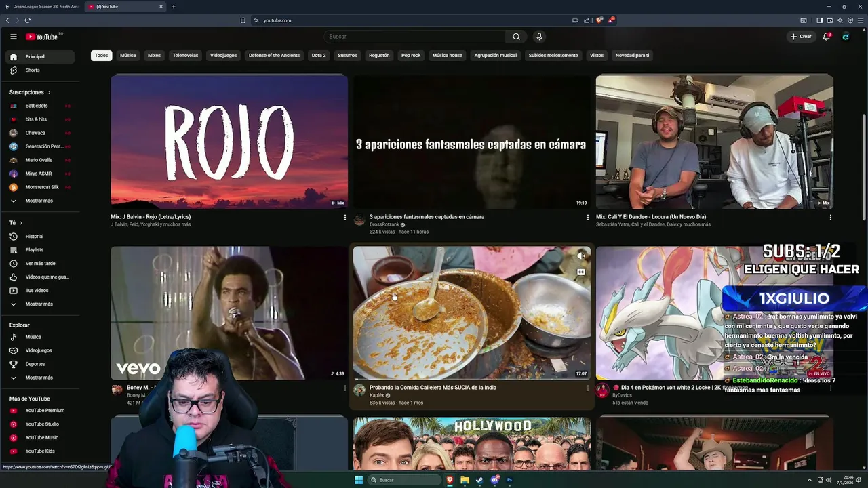Open Discord from the taskbar

494,480
